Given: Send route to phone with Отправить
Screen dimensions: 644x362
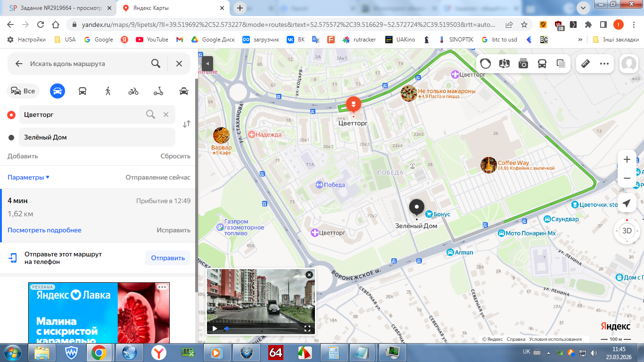Looking at the screenshot, I should click(168, 258).
